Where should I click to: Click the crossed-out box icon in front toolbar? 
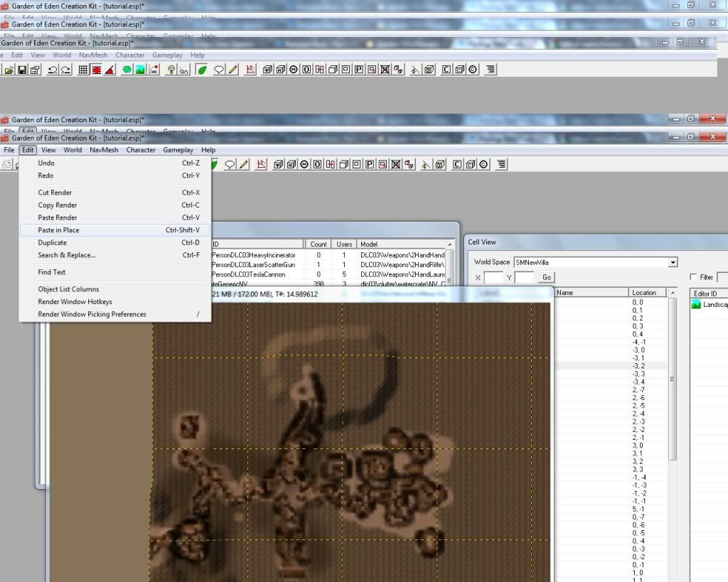coord(395,164)
